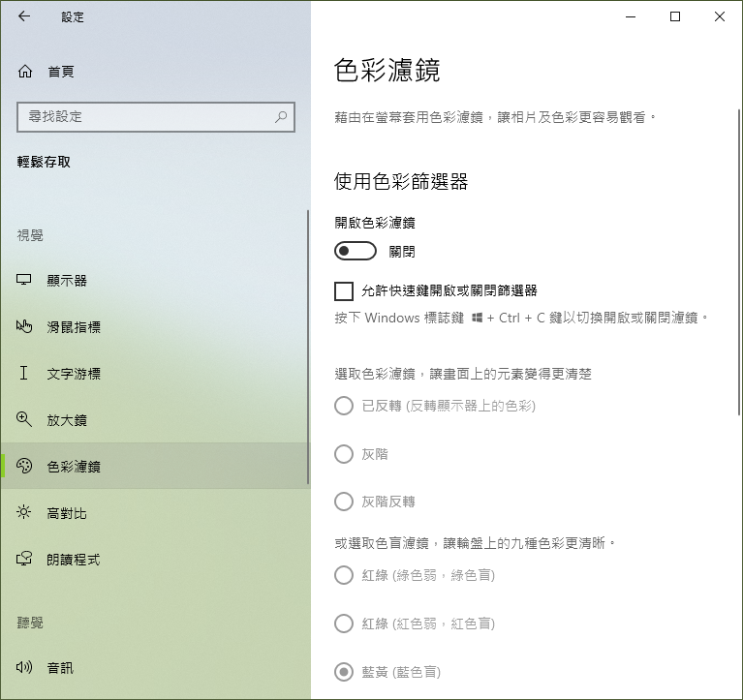The image size is (743, 700).
Task: Close the 設定 window
Action: pyautogui.click(x=720, y=16)
